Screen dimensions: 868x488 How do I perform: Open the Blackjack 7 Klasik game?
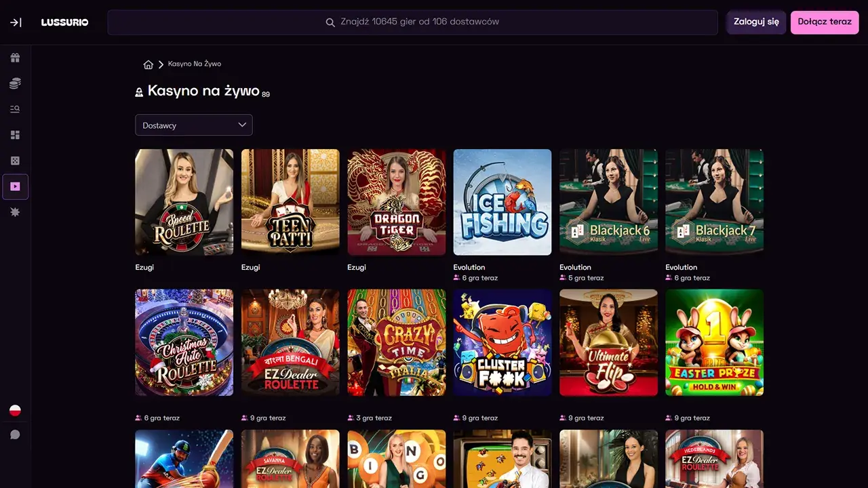tap(715, 202)
